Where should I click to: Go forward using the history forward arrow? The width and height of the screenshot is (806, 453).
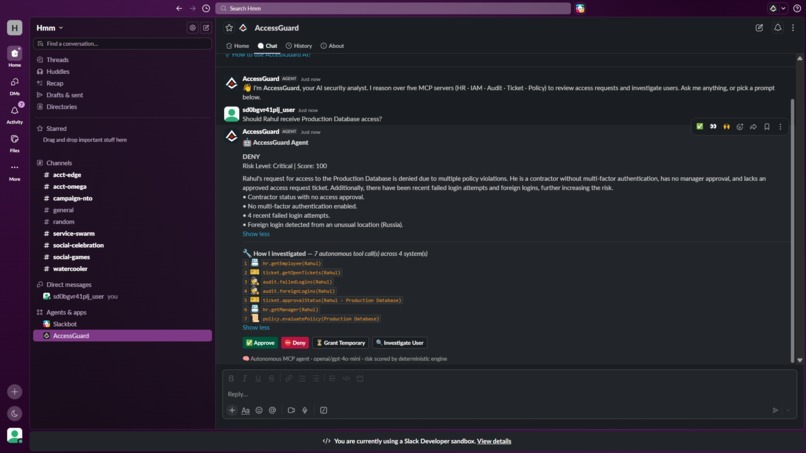[x=193, y=8]
